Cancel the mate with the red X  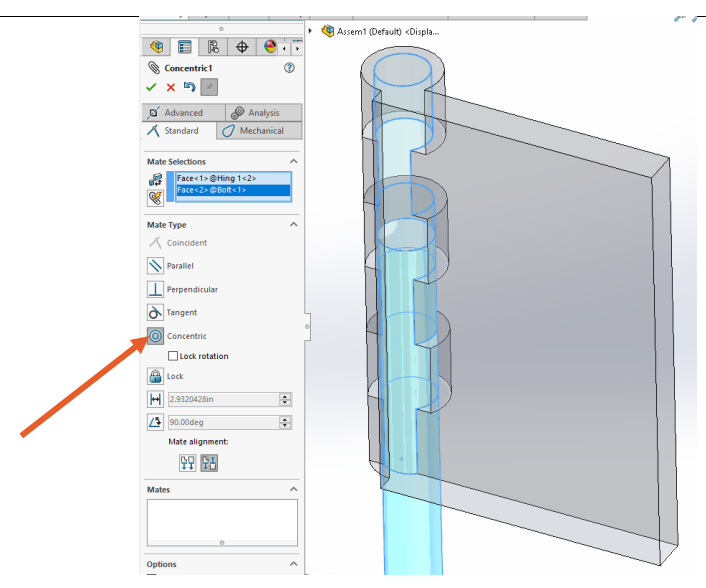coord(171,87)
